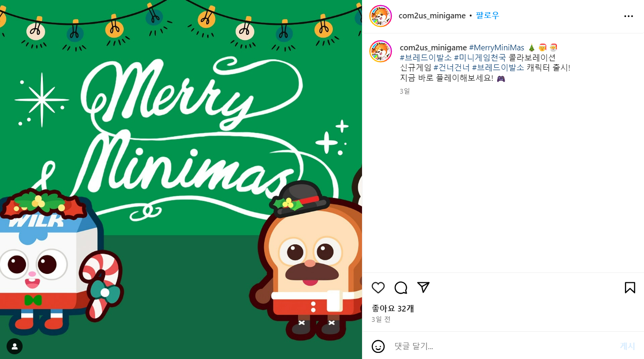The height and width of the screenshot is (359, 644).
Task: Open the #건너건너 hashtag
Action: [x=451, y=67]
